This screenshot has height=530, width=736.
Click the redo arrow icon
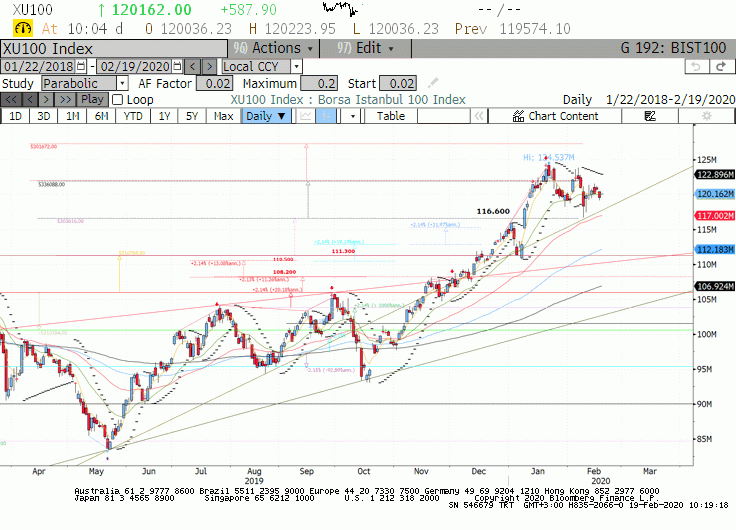pyautogui.click(x=721, y=67)
